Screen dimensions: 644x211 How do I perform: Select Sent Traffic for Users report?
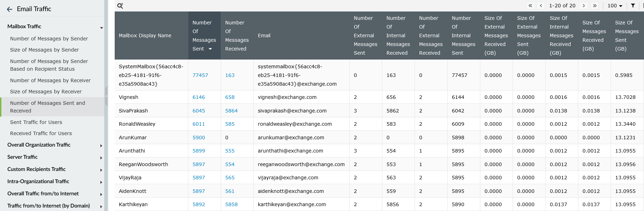pos(36,122)
